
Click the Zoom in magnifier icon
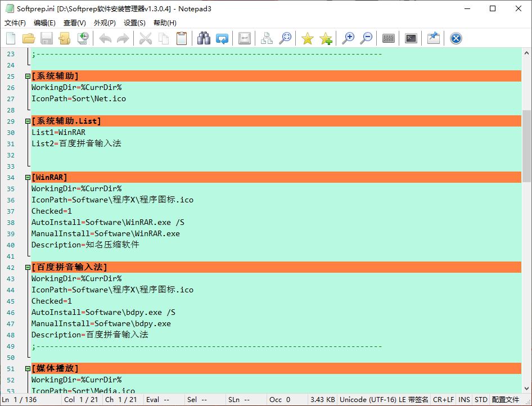(x=348, y=38)
